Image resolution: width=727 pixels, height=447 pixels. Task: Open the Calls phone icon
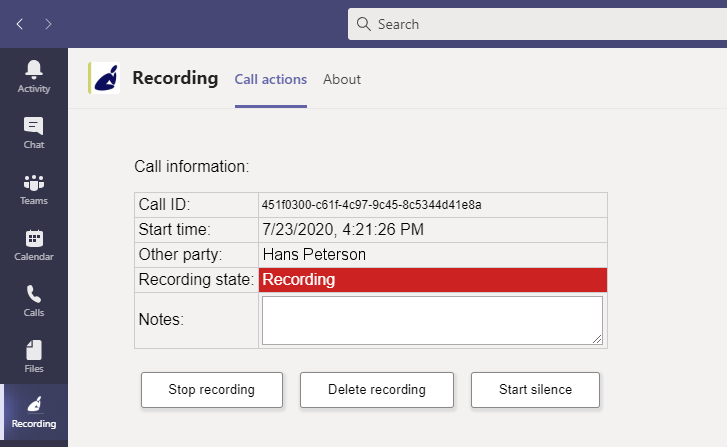(x=34, y=294)
